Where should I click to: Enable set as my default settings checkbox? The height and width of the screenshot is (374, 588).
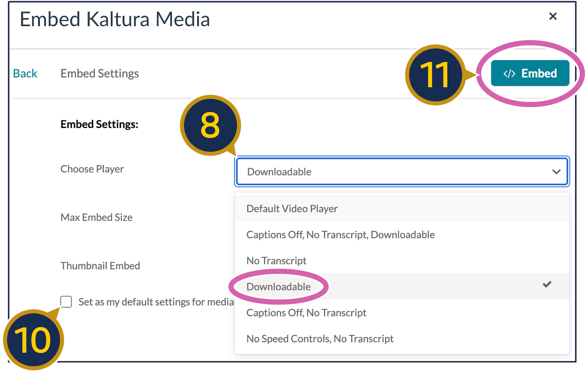click(x=66, y=302)
